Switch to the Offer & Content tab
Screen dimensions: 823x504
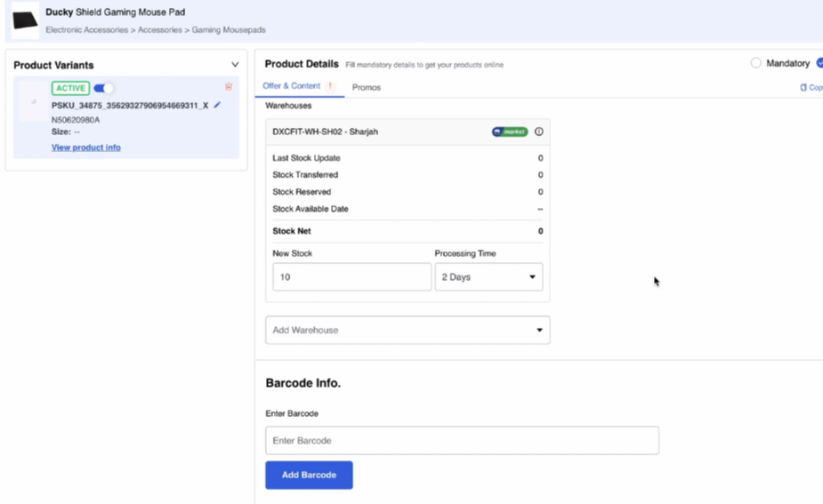[291, 86]
